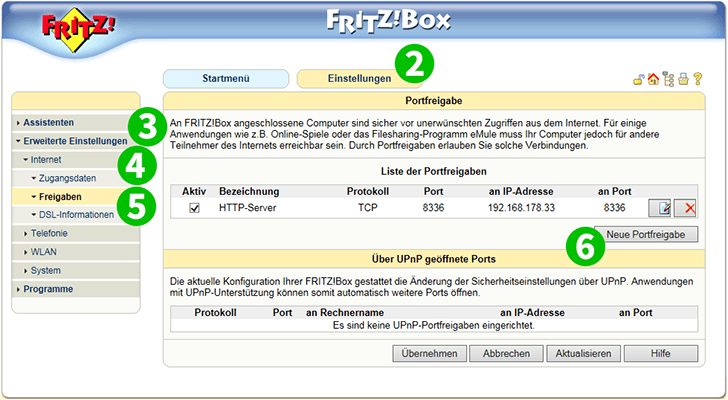Switch to the Einstellungen tab
The width and height of the screenshot is (728, 400).
[x=359, y=79]
